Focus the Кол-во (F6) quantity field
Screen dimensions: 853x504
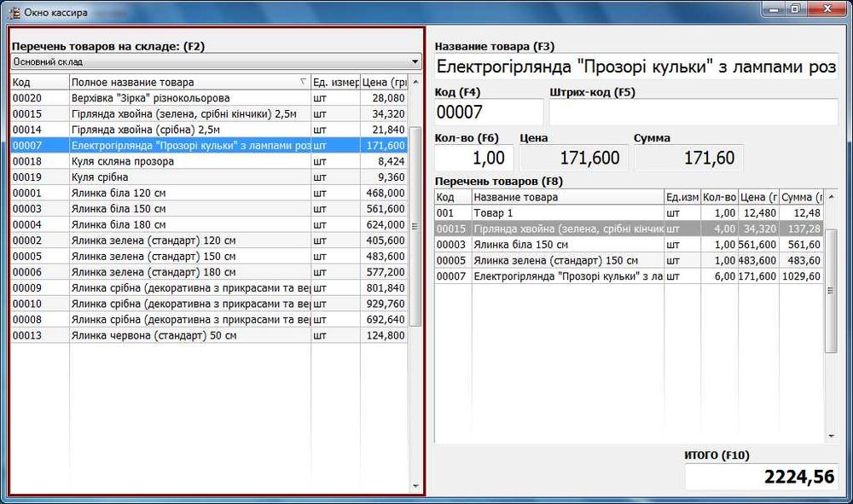[473, 158]
